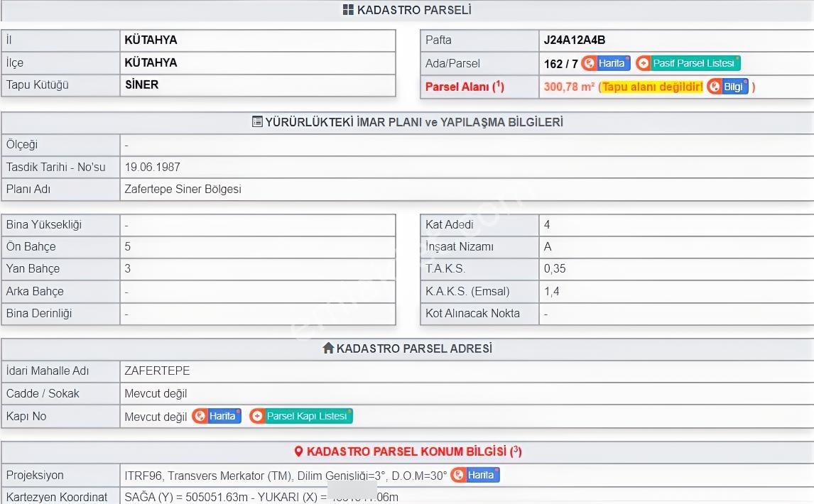The width and height of the screenshot is (814, 504).
Task: Select the Ön Bahçe value 5
Action: click(128, 246)
